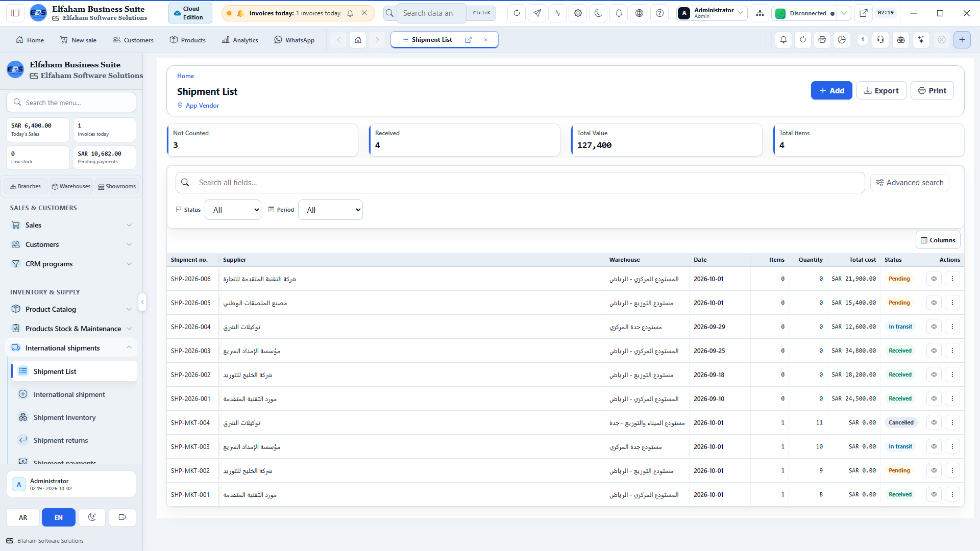Open Advanced search
The image size is (980, 551).
point(910,183)
